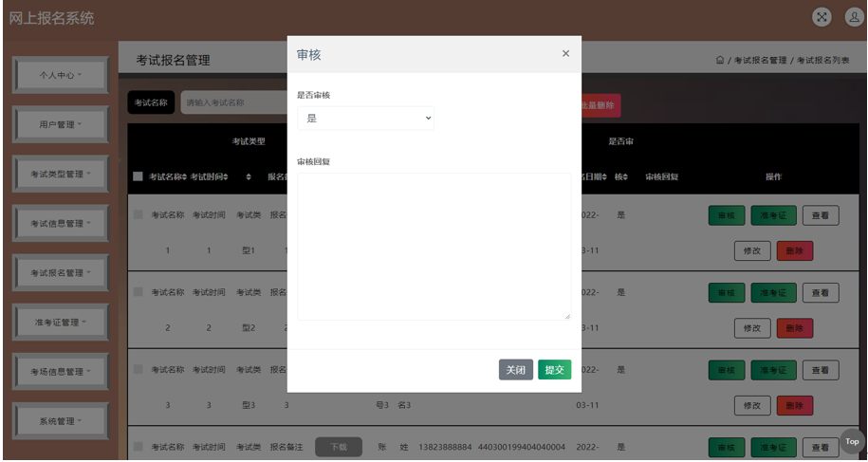This screenshot has width=868, height=462.
Task: Click 考试报名管理 breadcrumb link
Action: coord(760,60)
